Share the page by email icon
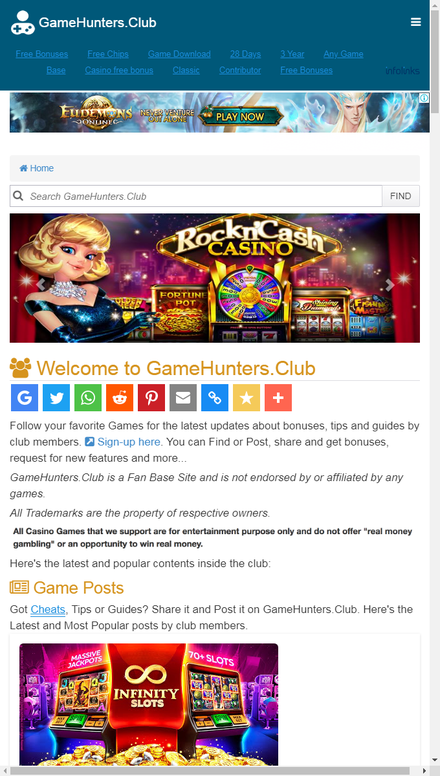440x776 pixels. (183, 397)
